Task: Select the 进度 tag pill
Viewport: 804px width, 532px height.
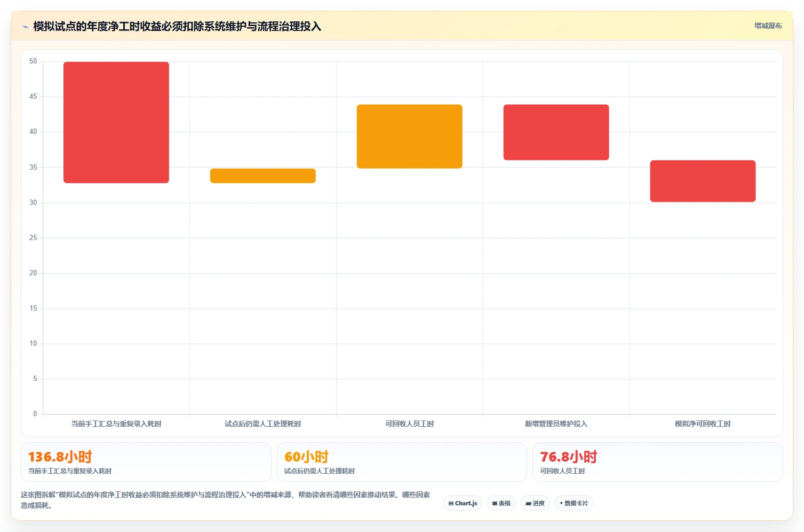Action: click(x=535, y=503)
